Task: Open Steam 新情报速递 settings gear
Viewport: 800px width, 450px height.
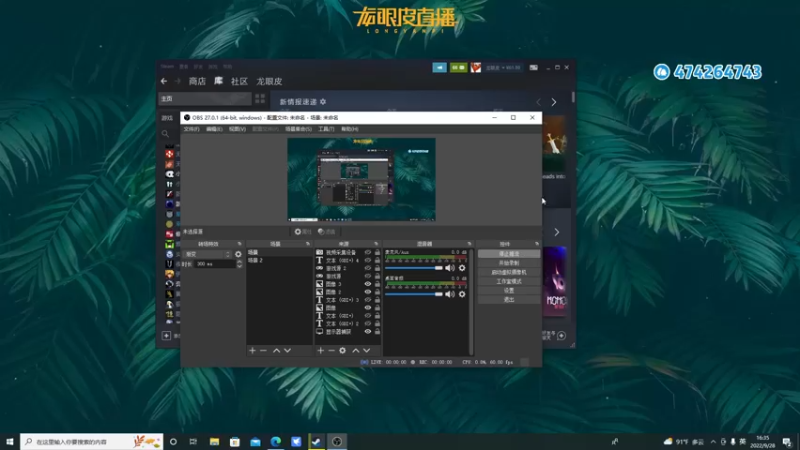Action: pos(323,102)
